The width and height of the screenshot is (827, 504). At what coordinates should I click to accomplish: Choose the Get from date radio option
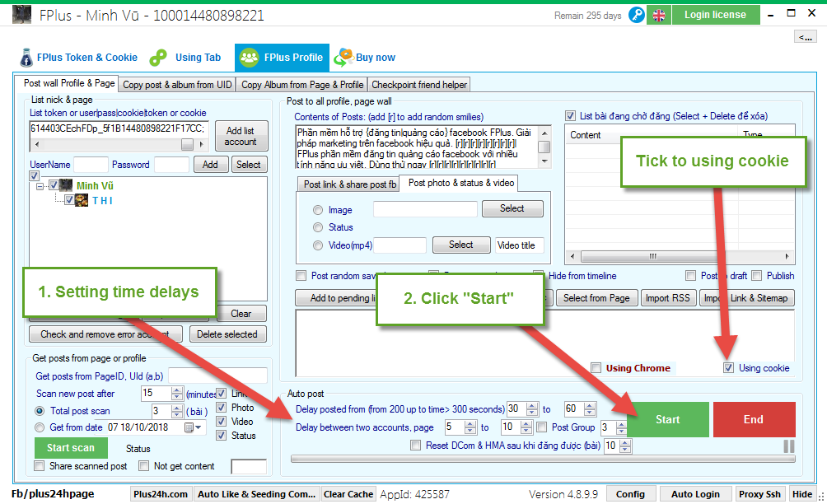pyautogui.click(x=40, y=427)
